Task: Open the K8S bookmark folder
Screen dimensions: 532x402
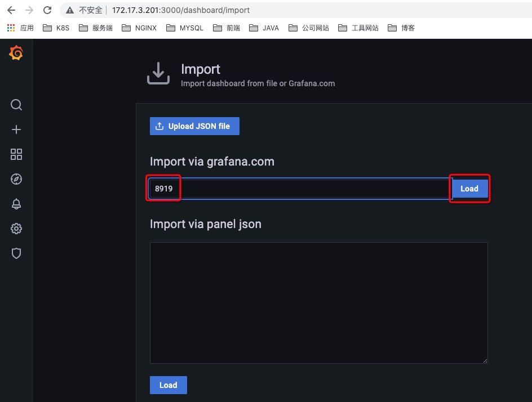Action: pos(56,28)
